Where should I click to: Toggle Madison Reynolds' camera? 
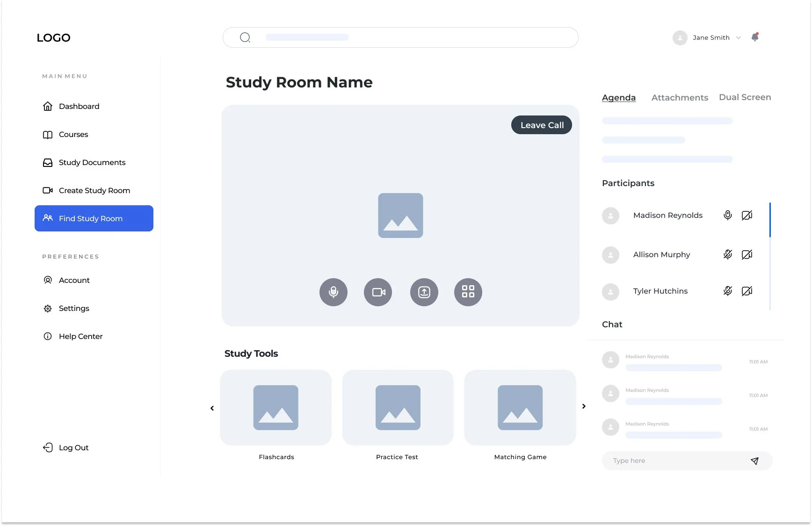tap(747, 215)
